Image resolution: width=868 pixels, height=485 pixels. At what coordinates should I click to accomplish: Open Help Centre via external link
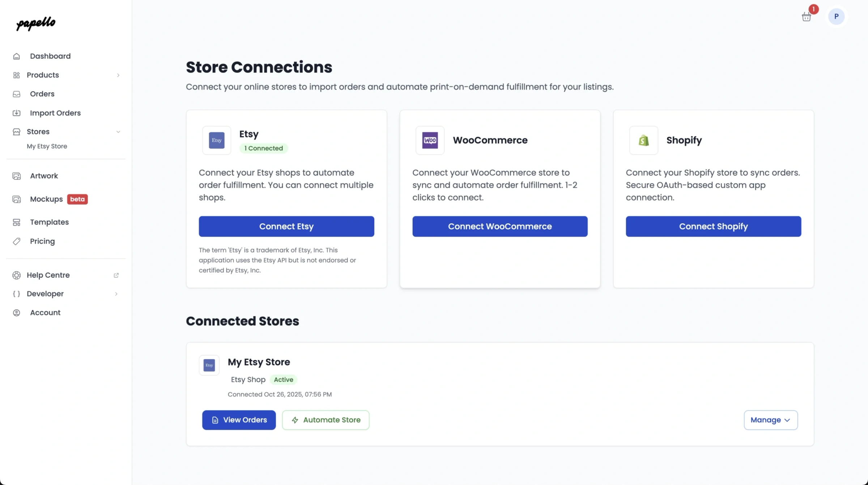116,275
